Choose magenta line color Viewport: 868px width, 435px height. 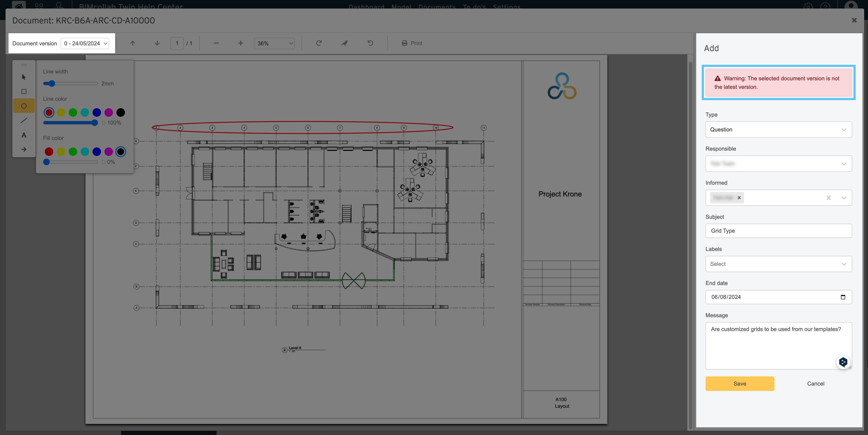coord(108,112)
